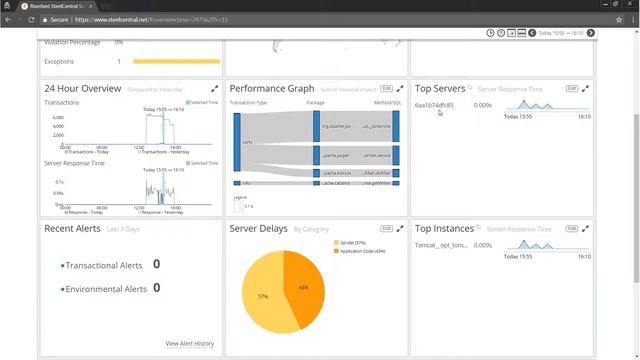Click the Top Servers response time sparkline
Image resolution: width=640 pixels, height=360 pixels.
coord(547,105)
